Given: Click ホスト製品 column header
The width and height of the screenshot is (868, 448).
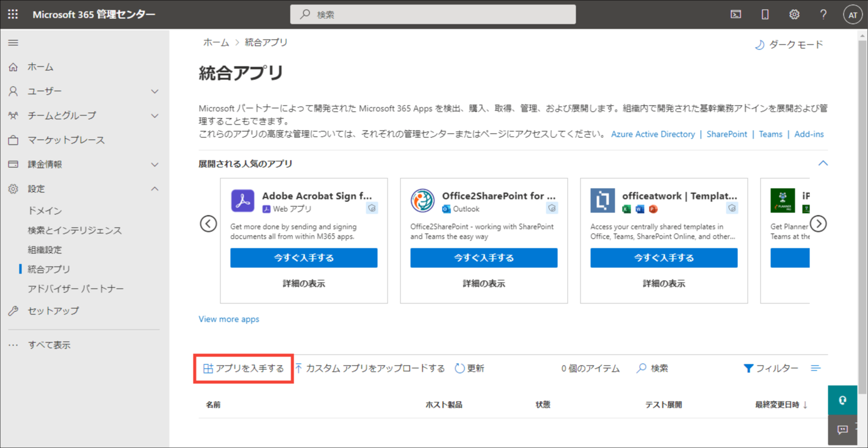Looking at the screenshot, I should (x=444, y=405).
